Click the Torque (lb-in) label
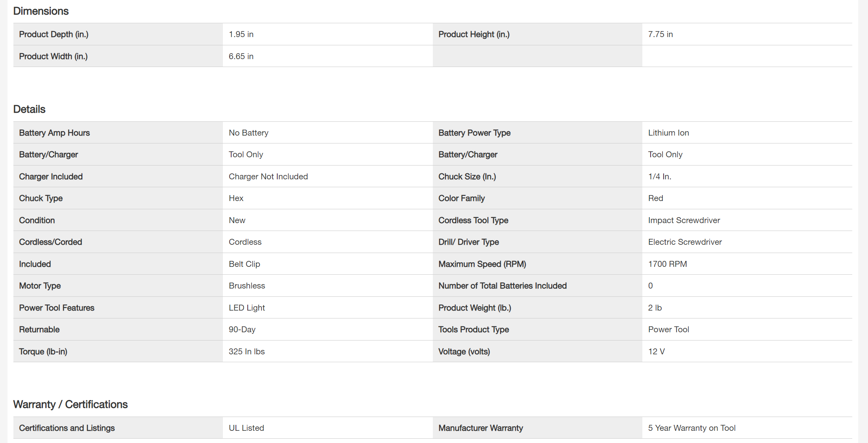The width and height of the screenshot is (868, 443). tap(43, 352)
